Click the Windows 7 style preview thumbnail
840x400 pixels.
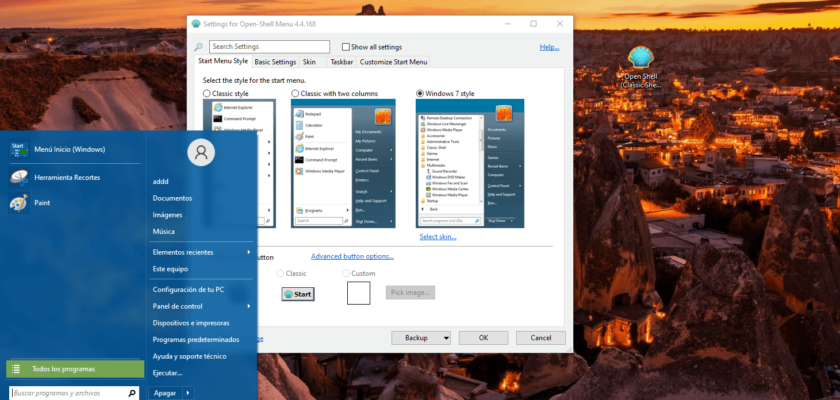(470, 164)
